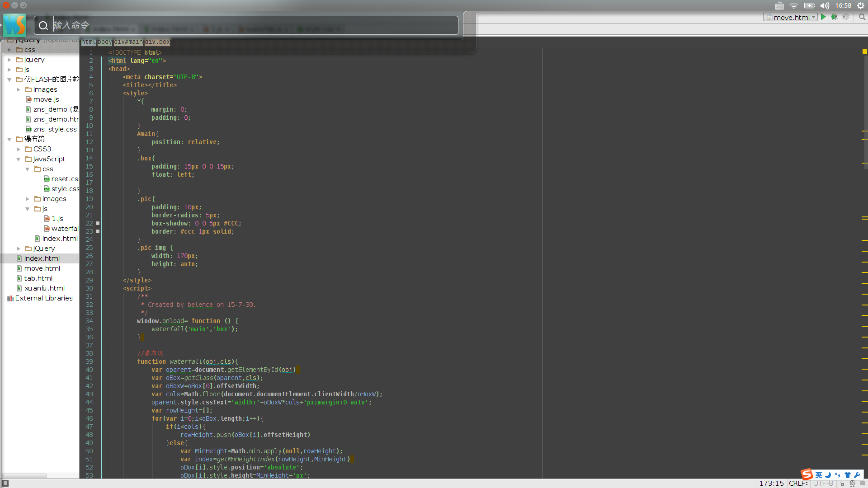This screenshot has width=868, height=488.
Task: Open Sogou settings wrench icon
Action: (858, 475)
